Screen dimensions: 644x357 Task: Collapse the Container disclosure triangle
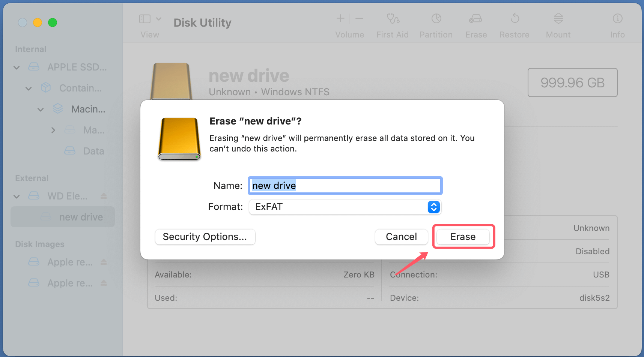tap(29, 88)
